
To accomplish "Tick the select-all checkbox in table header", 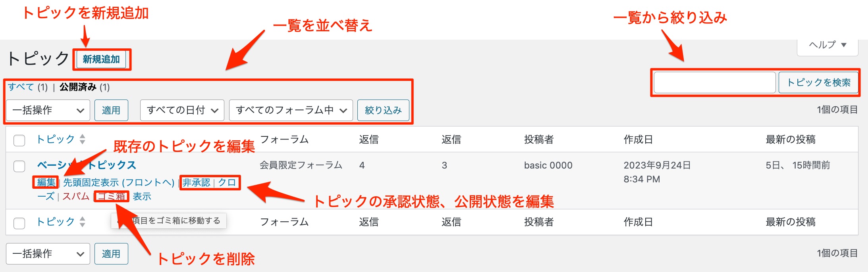I will [x=19, y=140].
